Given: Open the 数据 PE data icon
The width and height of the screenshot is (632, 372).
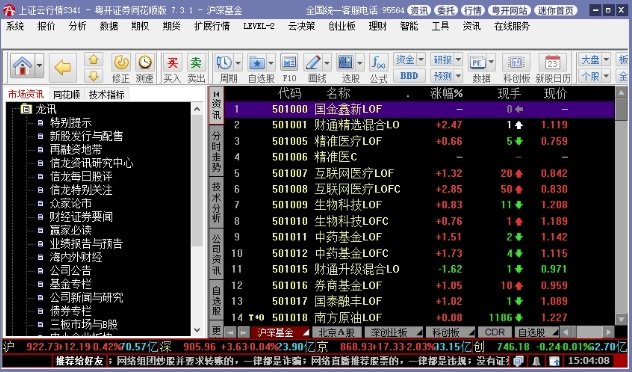Looking at the screenshot, I should pyautogui.click(x=478, y=63).
